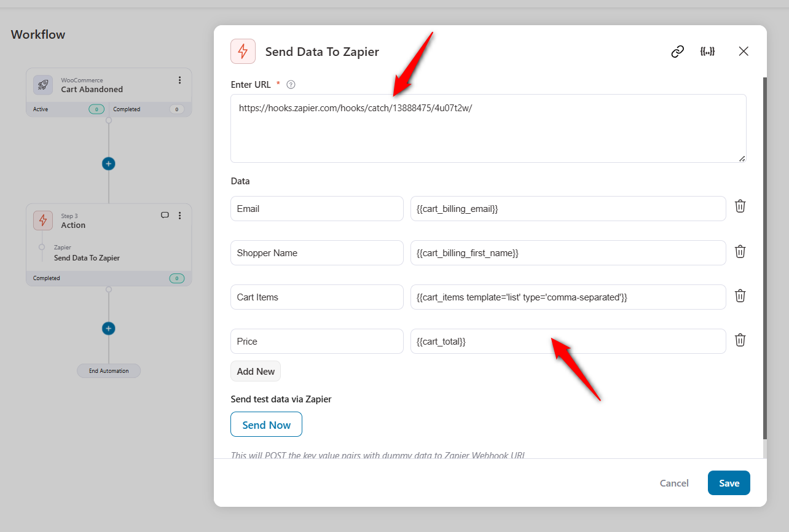Image resolution: width=789 pixels, height=532 pixels.
Task: Click the webhook URL text area
Action: [x=489, y=128]
